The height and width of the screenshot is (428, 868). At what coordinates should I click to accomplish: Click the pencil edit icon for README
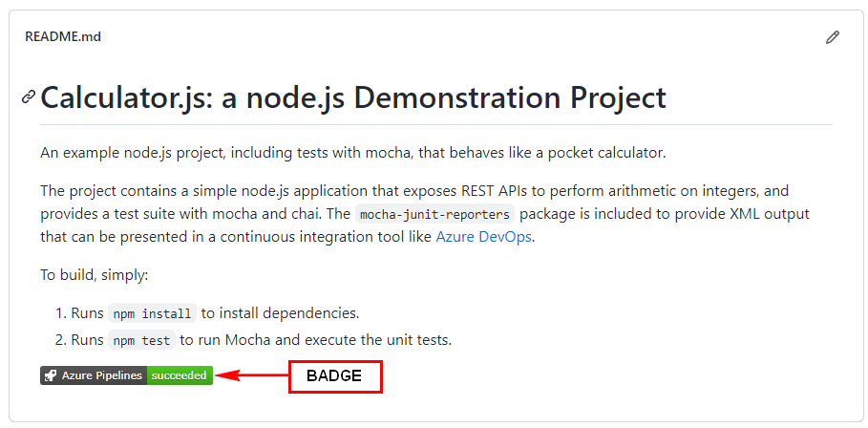[832, 37]
